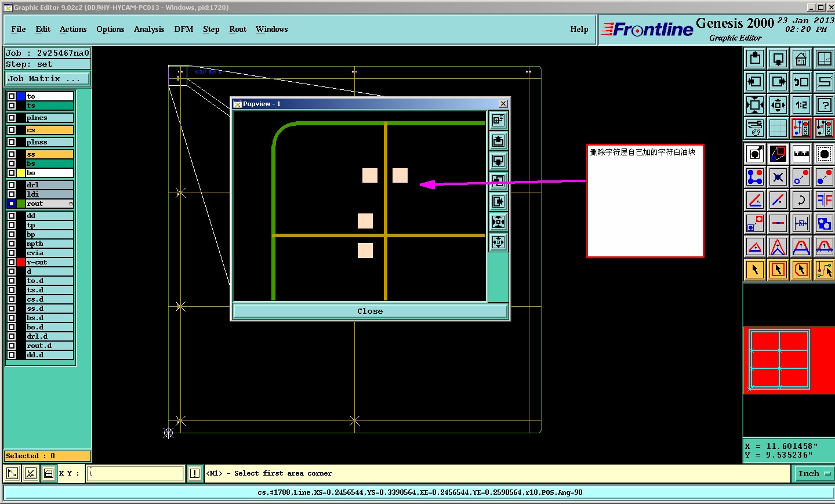Viewport: 835px width, 504px height.
Task: Click the mirror F icon
Action: point(825,200)
